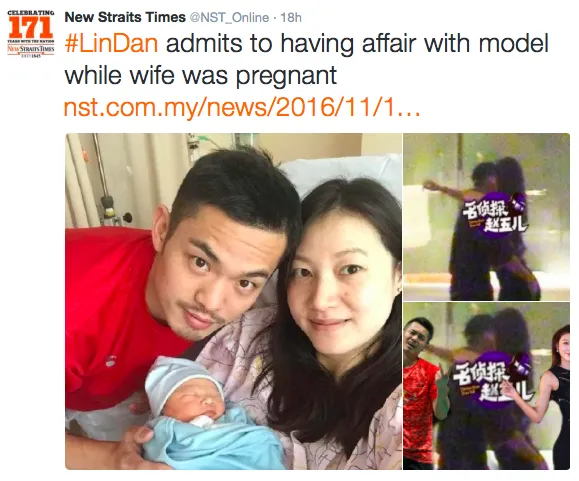Open the @NST_Online handle link
Image resolution: width=579 pixels, height=481 pixels.
(x=229, y=18)
